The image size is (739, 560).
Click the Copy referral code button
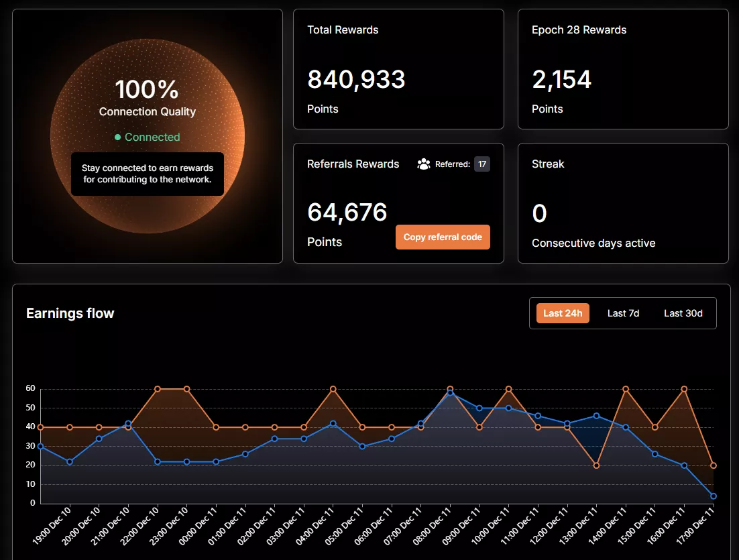tap(443, 237)
